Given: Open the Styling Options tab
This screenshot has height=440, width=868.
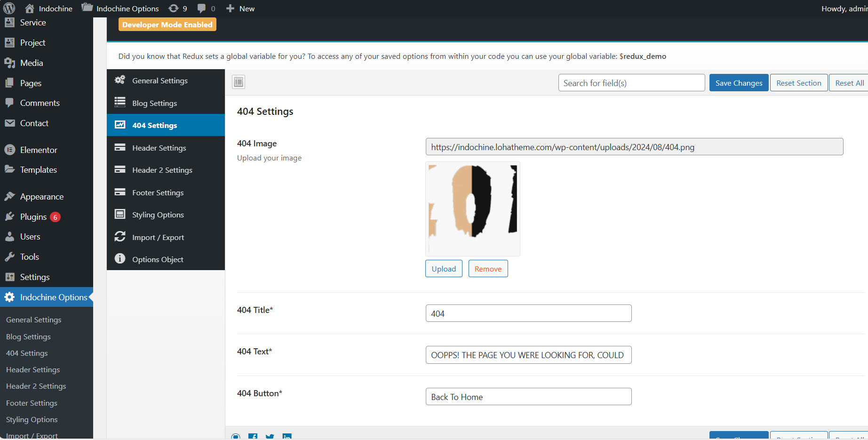Looking at the screenshot, I should (158, 215).
